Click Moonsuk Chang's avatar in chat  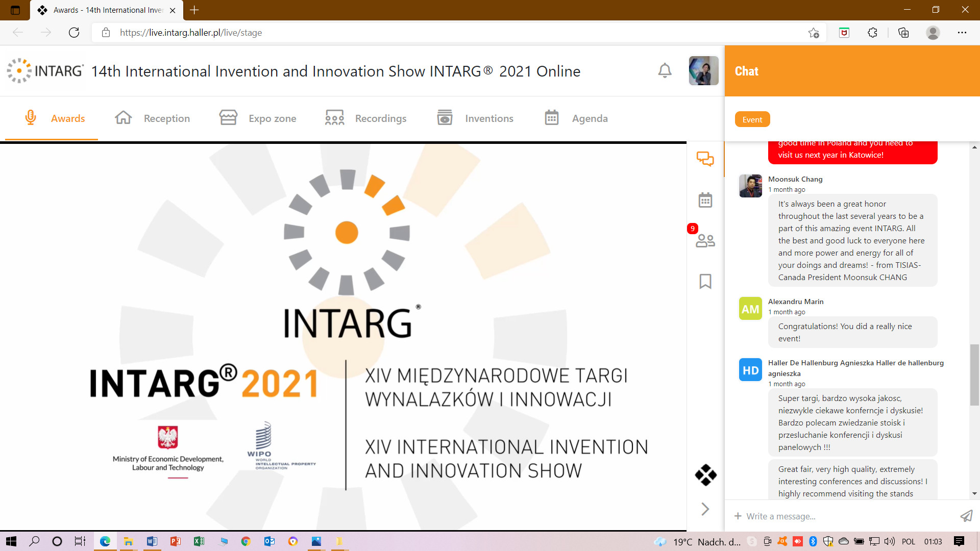click(x=750, y=186)
